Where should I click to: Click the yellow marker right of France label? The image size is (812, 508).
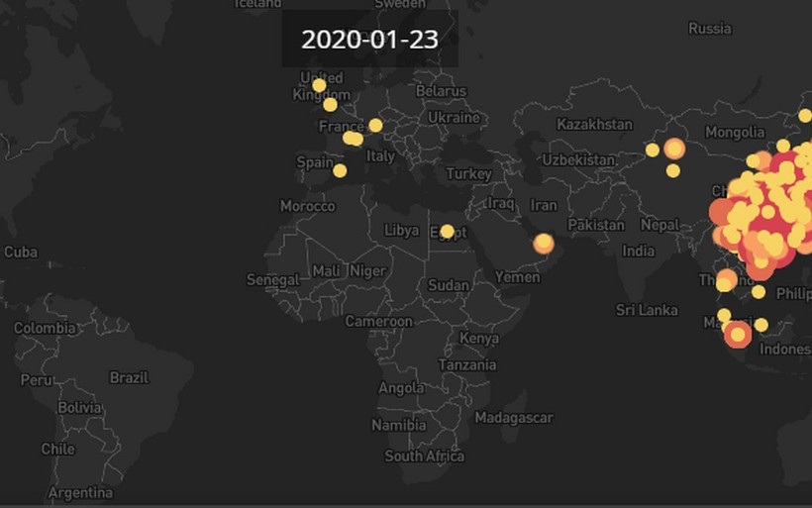[x=375, y=125]
